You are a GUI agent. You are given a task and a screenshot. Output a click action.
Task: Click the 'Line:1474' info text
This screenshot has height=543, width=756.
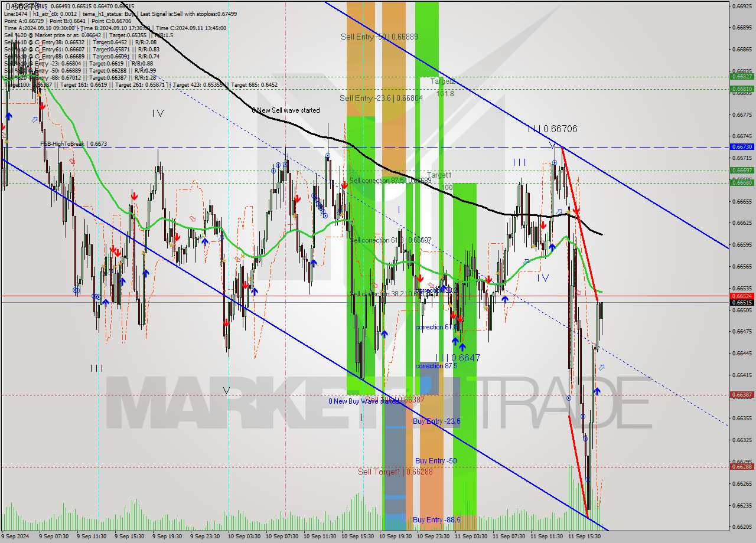coord(15,13)
